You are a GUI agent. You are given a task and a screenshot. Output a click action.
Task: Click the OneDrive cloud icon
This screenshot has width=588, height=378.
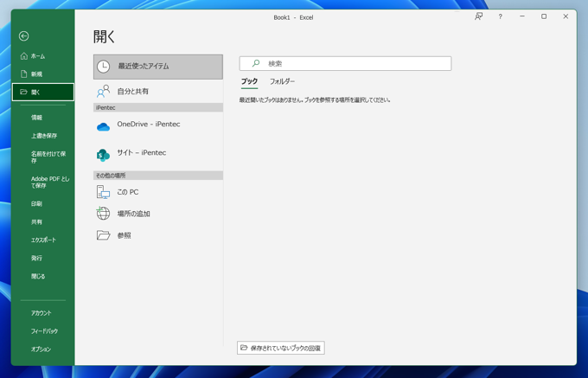[x=103, y=127]
